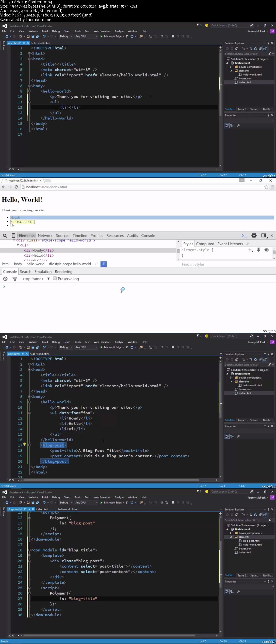Click the DevTools inspect element magnifier icon
Viewport: 276px width, 644px height.
(5, 236)
